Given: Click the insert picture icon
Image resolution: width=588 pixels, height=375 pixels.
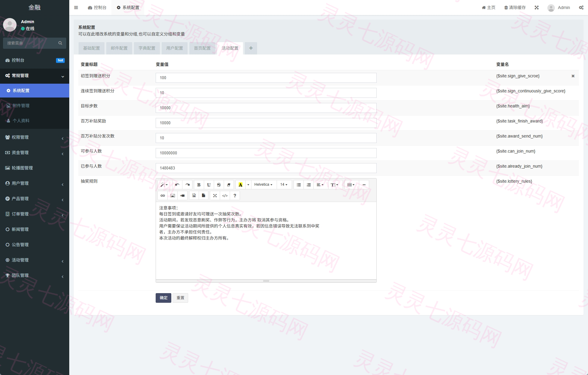Looking at the screenshot, I should pyautogui.click(x=173, y=196).
